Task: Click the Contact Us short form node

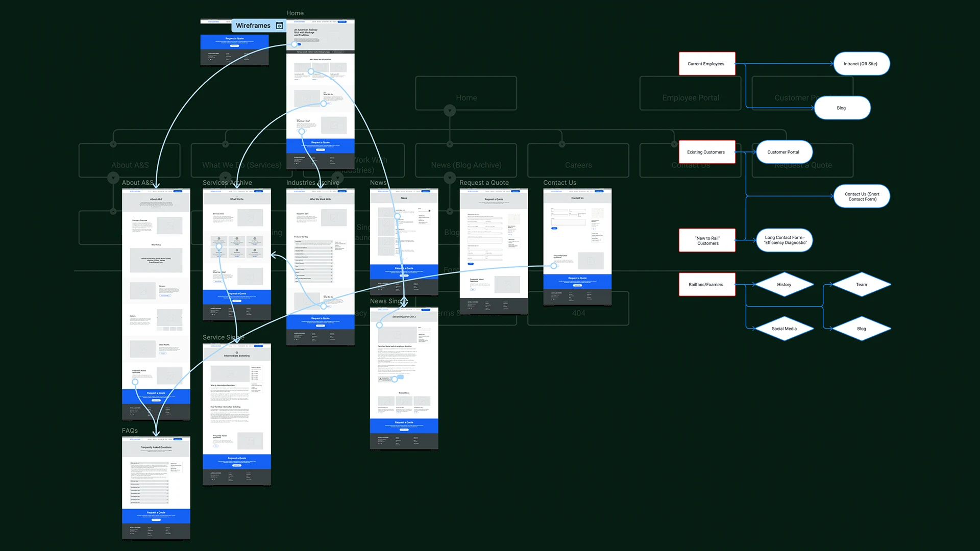Action: [861, 196]
